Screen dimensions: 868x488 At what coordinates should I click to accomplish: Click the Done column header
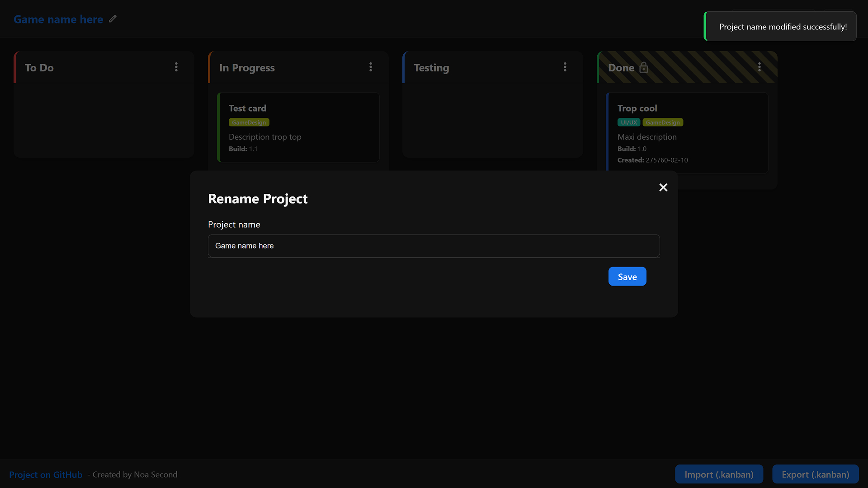click(x=621, y=67)
